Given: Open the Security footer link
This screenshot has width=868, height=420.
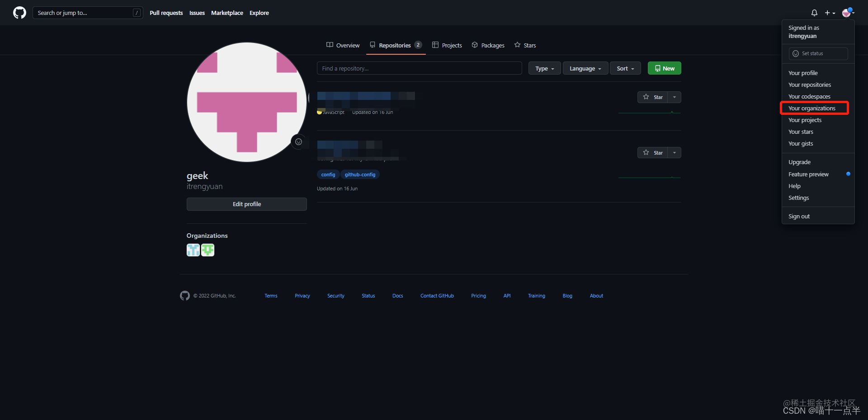Looking at the screenshot, I should pyautogui.click(x=336, y=296).
